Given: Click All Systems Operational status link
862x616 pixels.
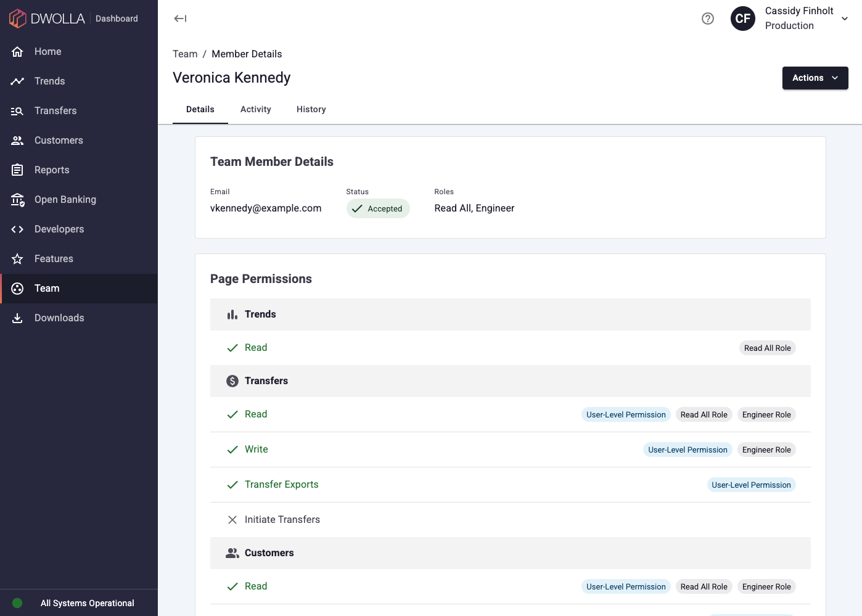Looking at the screenshot, I should (x=88, y=603).
